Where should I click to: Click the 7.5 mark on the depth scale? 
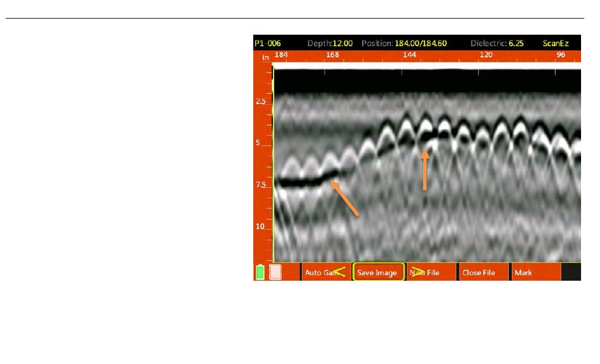pos(260,185)
